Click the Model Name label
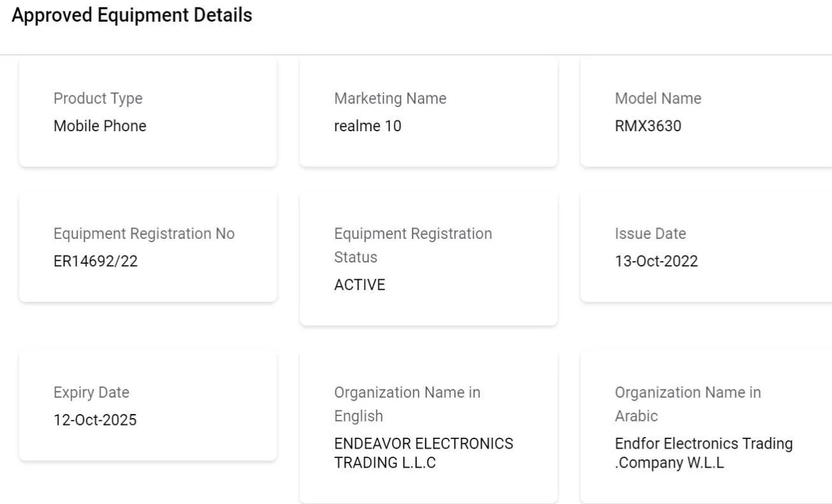Image resolution: width=832 pixels, height=504 pixels. point(658,99)
